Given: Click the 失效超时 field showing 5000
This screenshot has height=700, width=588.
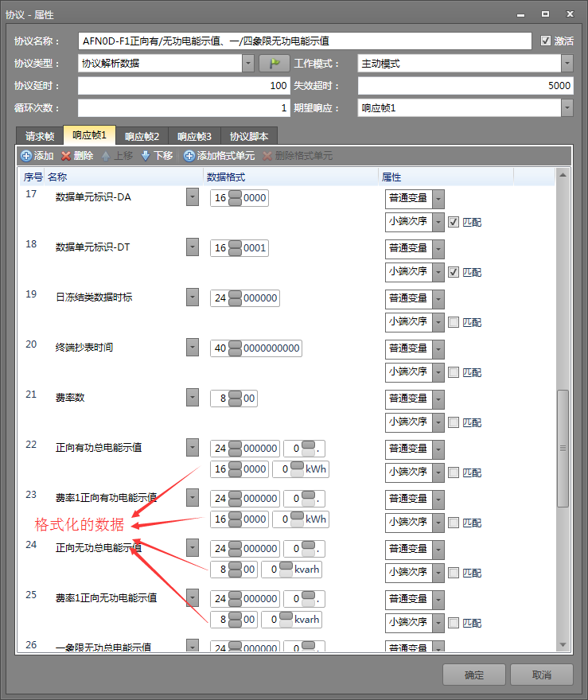Looking at the screenshot, I should coord(465,86).
